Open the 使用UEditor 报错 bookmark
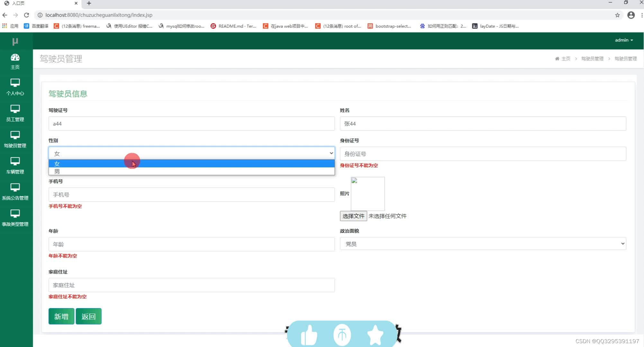 coord(129,26)
